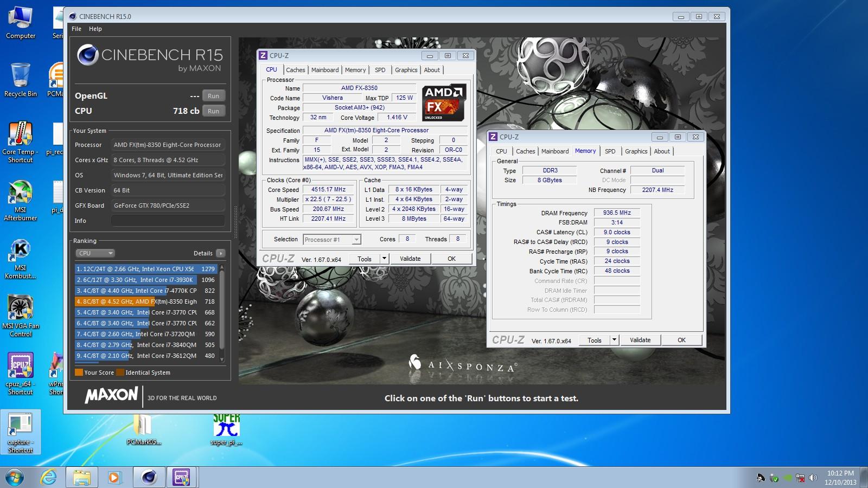Open Tools dropdown arrow in the CPU-Z Memory window
868x488 pixels.
pos(614,340)
